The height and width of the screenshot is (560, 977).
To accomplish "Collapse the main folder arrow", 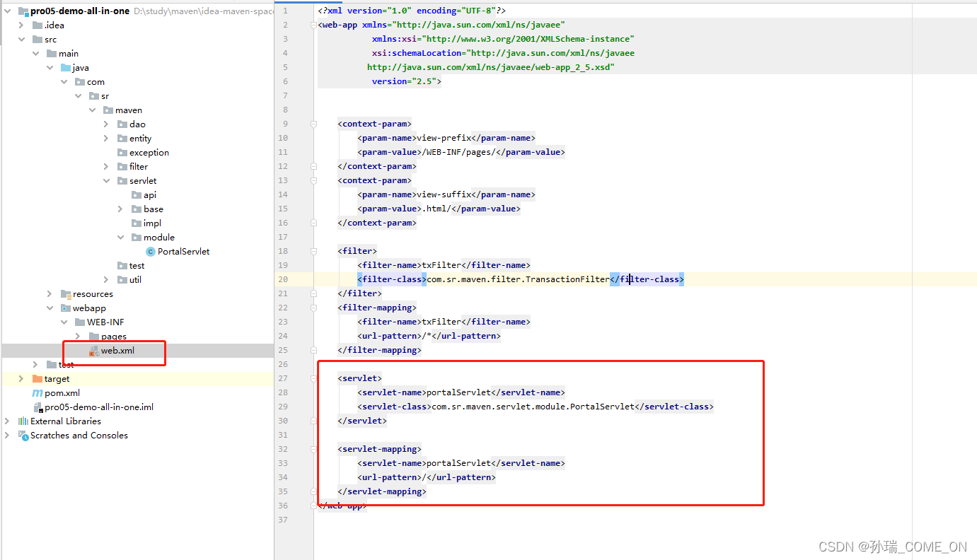I will point(36,54).
